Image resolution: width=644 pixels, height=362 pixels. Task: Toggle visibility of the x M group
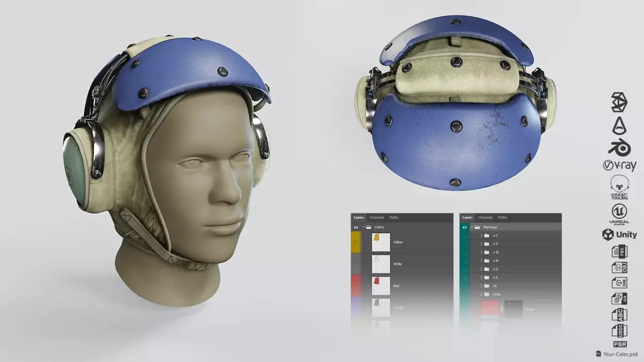point(465,261)
